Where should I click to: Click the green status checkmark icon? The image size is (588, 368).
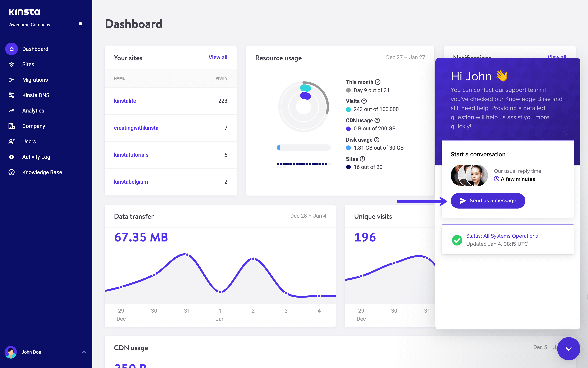[x=457, y=240]
